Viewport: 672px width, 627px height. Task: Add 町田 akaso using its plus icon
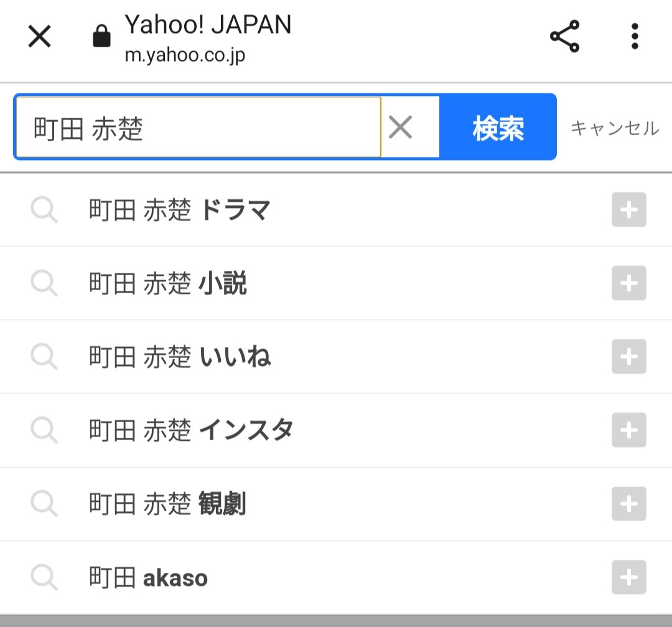click(628, 577)
